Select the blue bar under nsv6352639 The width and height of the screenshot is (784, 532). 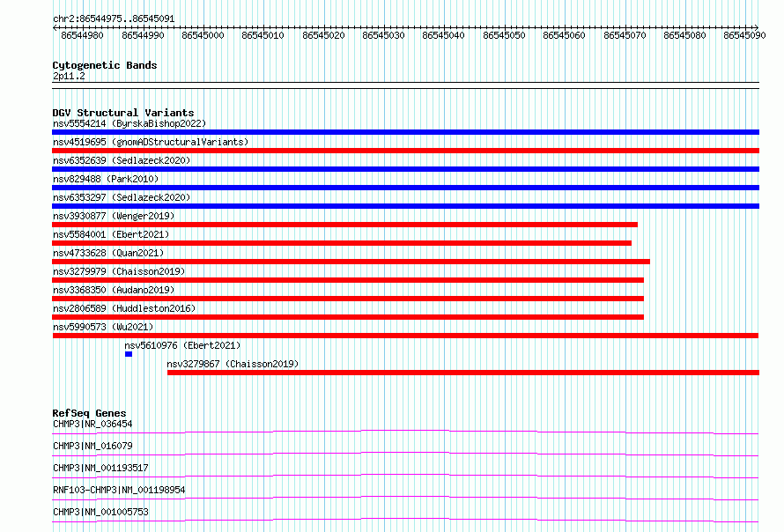click(x=405, y=169)
